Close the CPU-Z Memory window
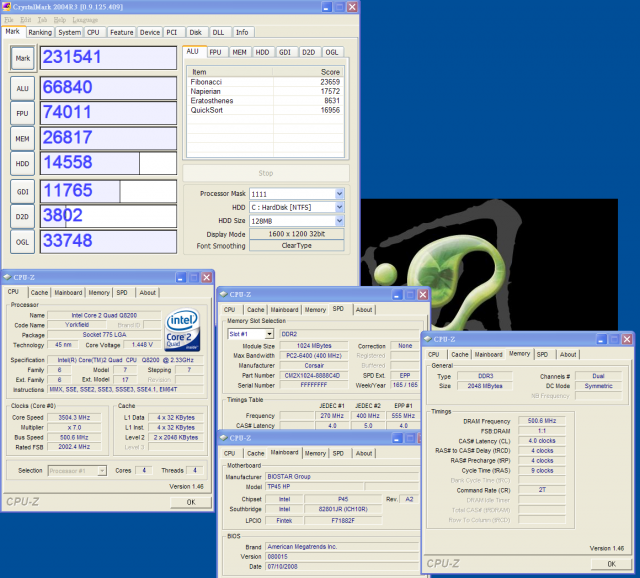The image size is (640, 578). 627,339
